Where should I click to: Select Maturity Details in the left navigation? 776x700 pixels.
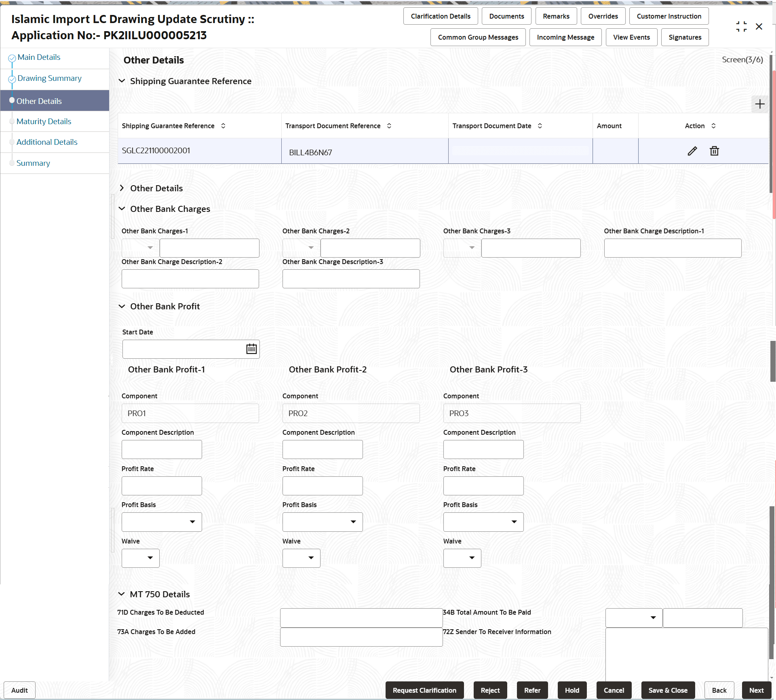click(x=43, y=121)
